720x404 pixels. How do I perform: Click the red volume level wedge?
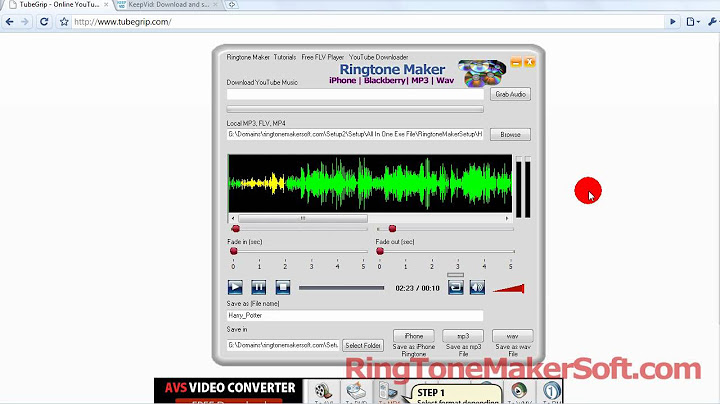[x=509, y=288]
